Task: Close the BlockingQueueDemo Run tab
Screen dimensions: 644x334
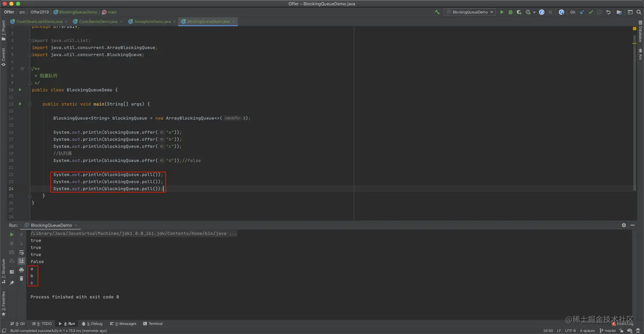Action: tap(76, 225)
